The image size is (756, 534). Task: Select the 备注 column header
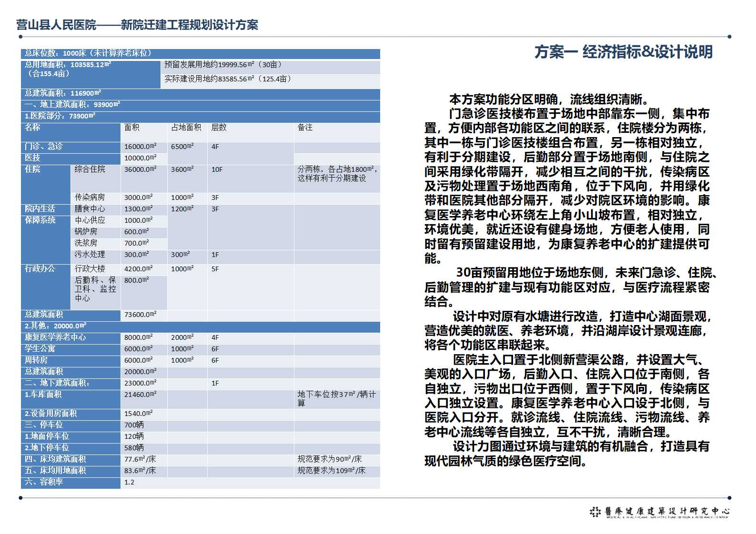click(x=305, y=128)
